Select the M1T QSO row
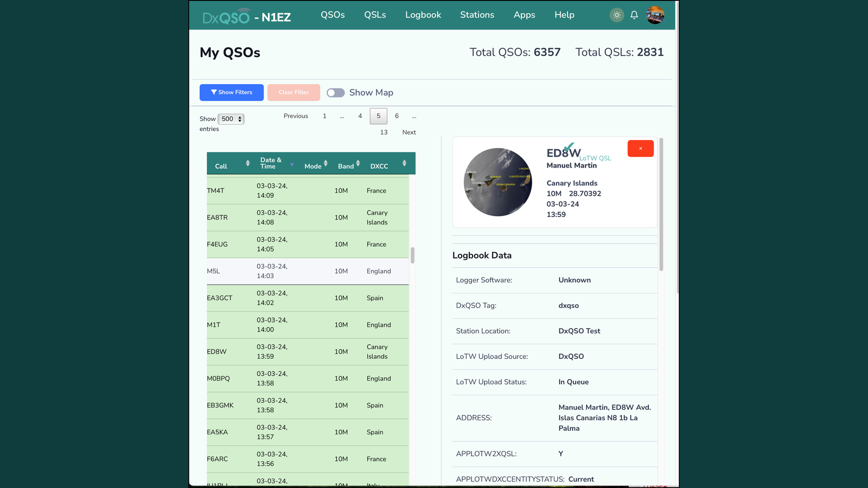This screenshot has height=488, width=868. pyautogui.click(x=308, y=325)
